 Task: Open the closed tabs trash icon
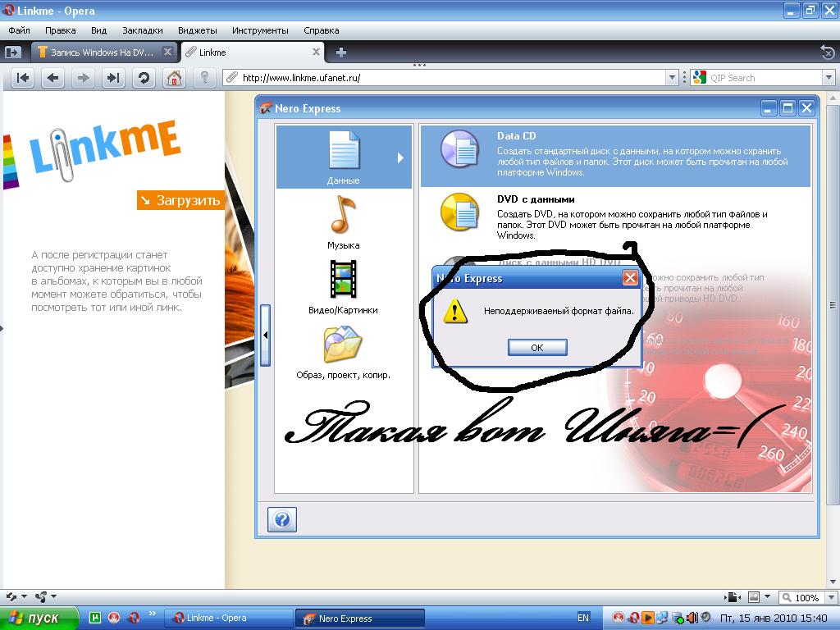(827, 52)
